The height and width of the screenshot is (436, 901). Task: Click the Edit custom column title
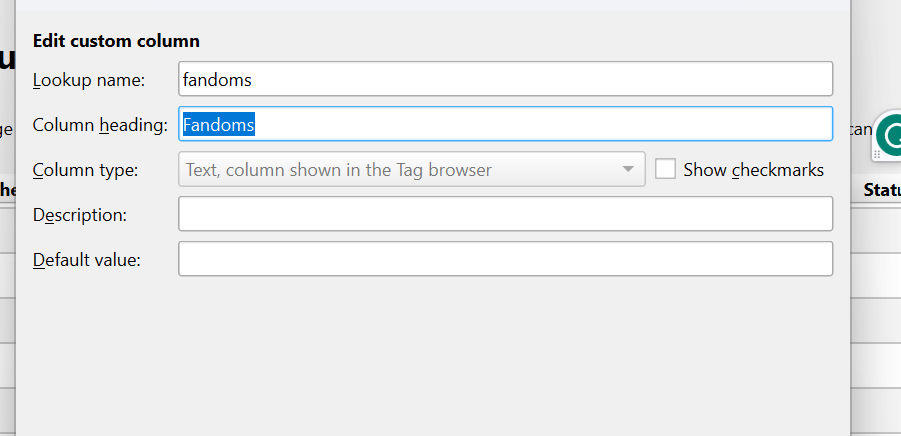coord(116,41)
